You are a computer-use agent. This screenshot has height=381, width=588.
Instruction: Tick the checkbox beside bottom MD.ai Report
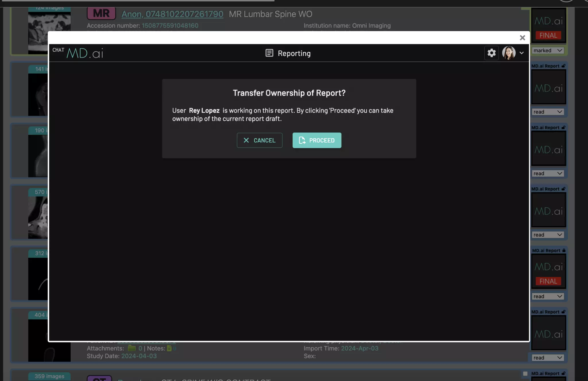pos(525,374)
